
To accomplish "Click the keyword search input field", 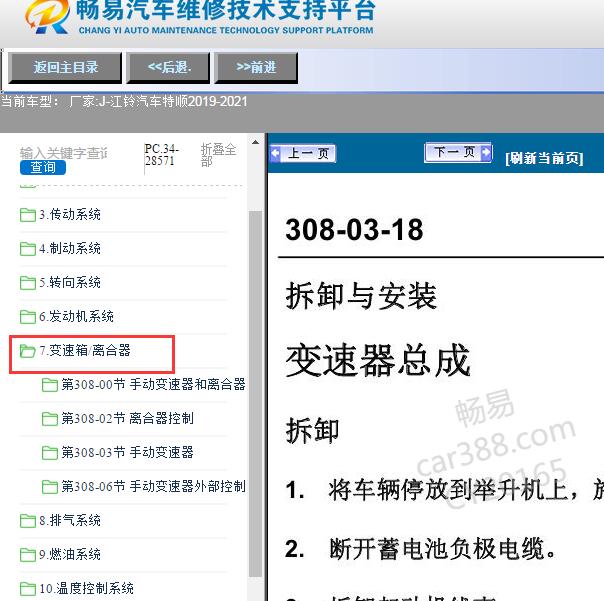I will click(x=64, y=153).
